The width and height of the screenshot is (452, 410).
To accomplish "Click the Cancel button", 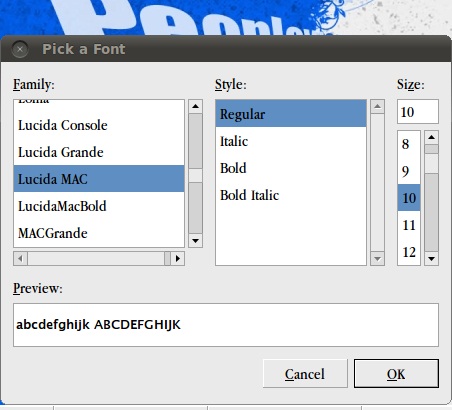I will coord(305,374).
